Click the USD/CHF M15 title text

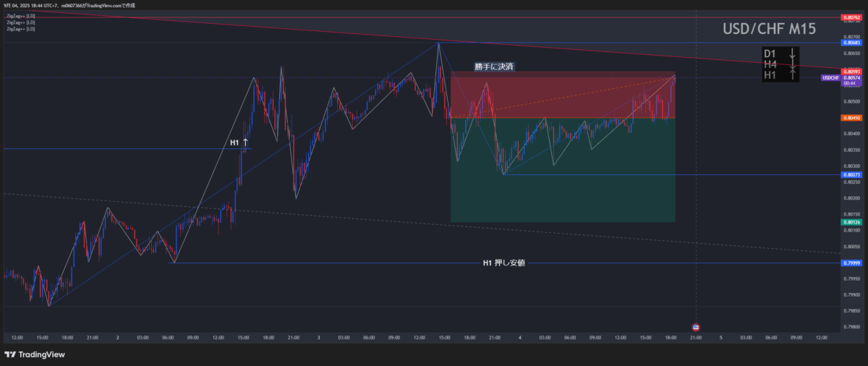click(x=769, y=29)
